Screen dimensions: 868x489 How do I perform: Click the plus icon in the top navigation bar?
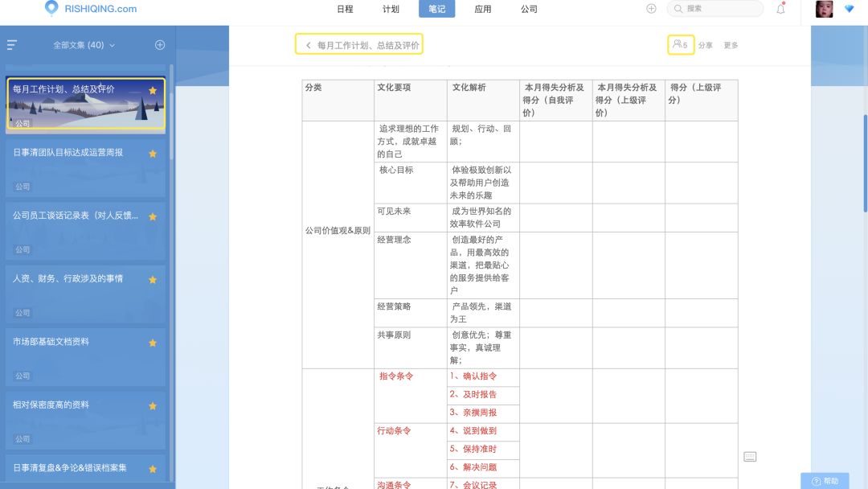[x=649, y=9]
